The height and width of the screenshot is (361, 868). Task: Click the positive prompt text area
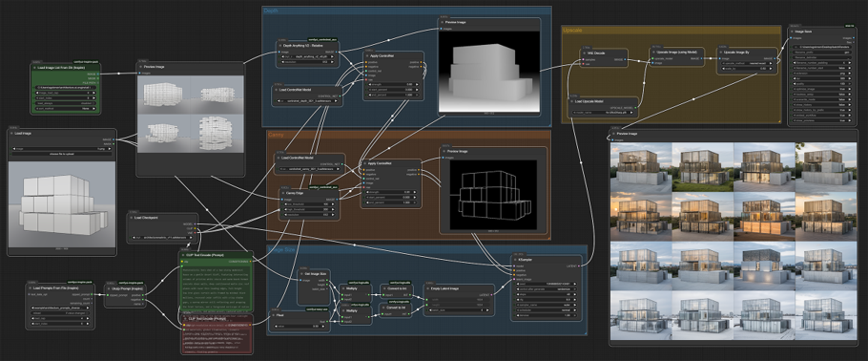tap(217, 287)
